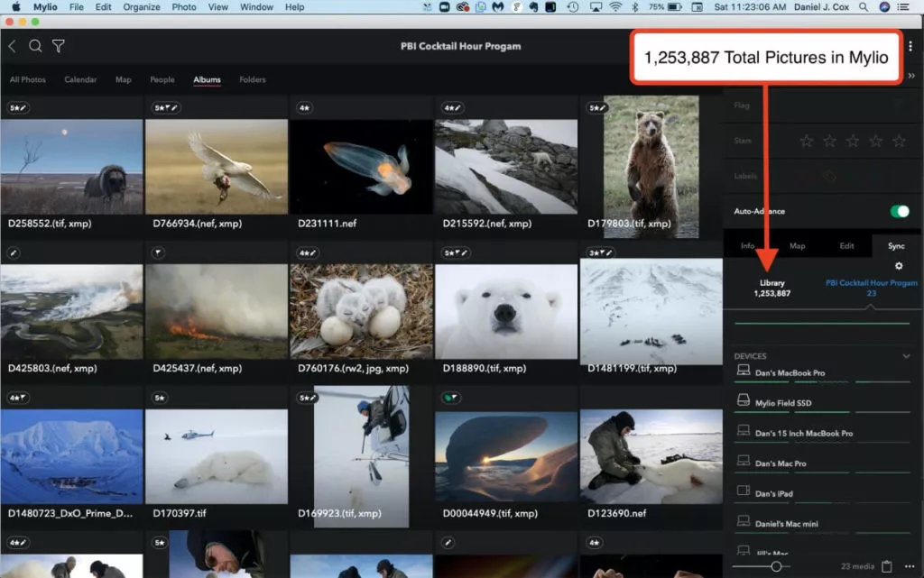
Task: Select the D00044949 ice cave sunset thumbnail
Action: pos(506,456)
